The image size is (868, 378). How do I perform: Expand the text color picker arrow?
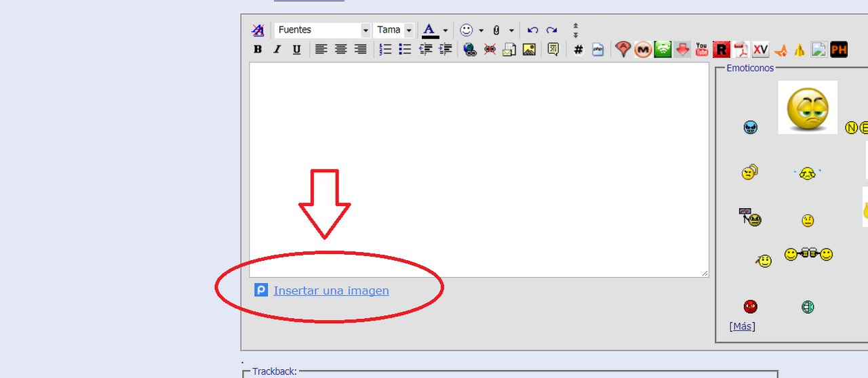coord(446,30)
